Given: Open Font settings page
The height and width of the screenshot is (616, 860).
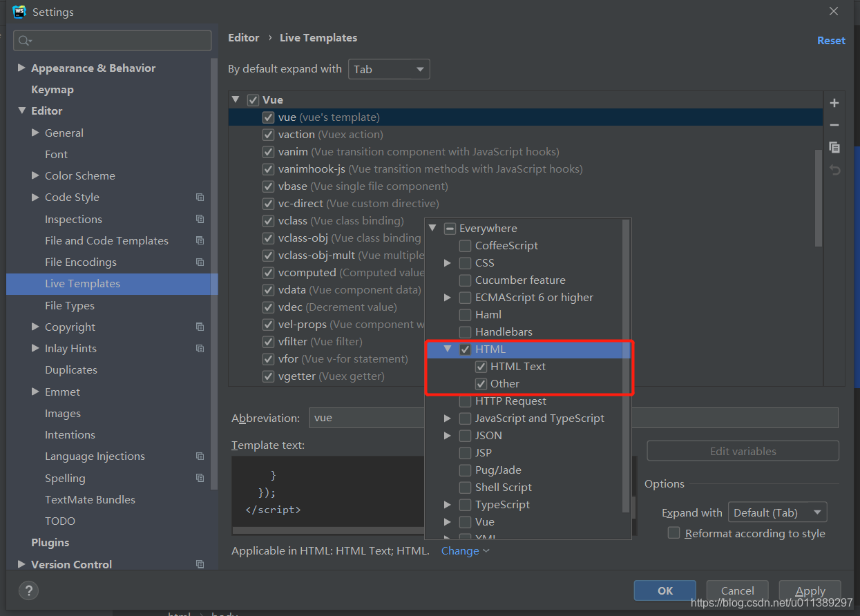Looking at the screenshot, I should click(x=57, y=155).
